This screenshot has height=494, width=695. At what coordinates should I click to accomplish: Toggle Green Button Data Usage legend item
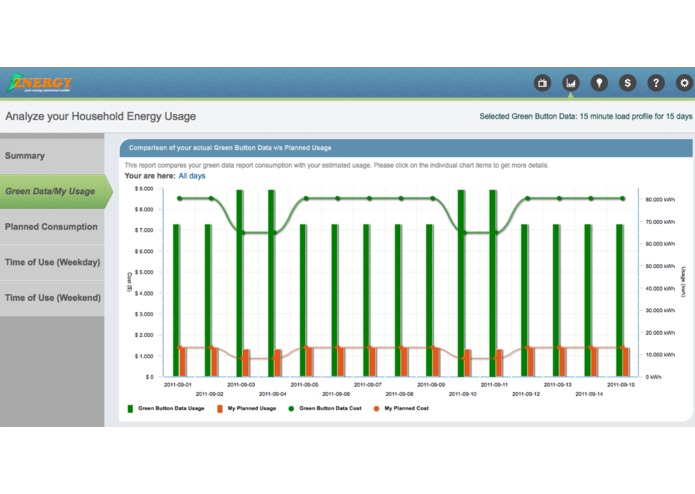pyautogui.click(x=166, y=408)
